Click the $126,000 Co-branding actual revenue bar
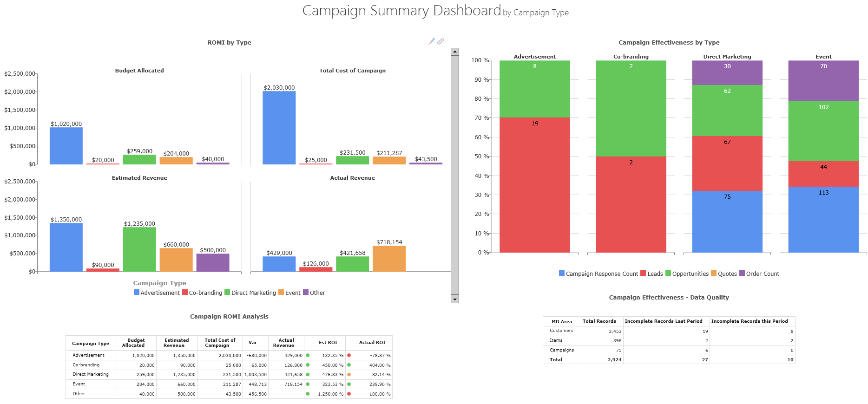The height and width of the screenshot is (404, 868). (316, 269)
